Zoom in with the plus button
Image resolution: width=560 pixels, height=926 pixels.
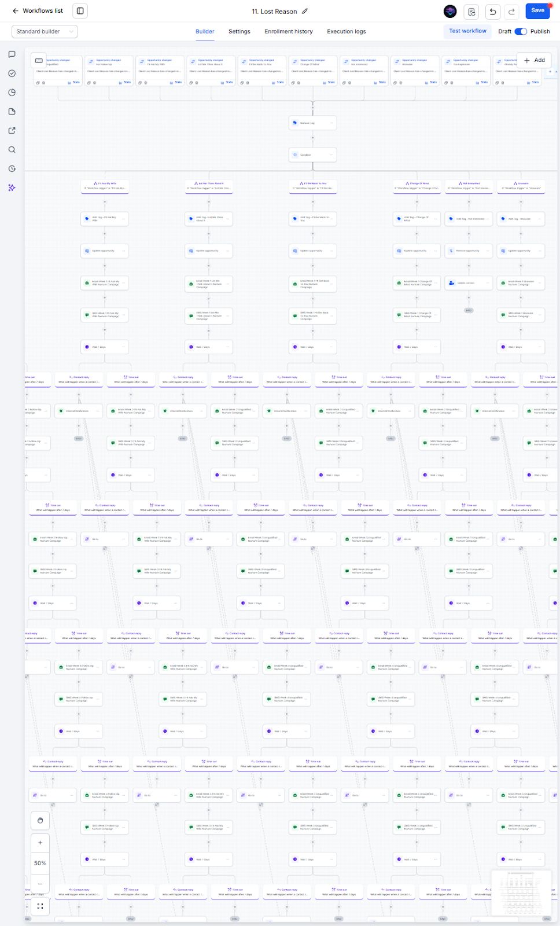point(40,843)
